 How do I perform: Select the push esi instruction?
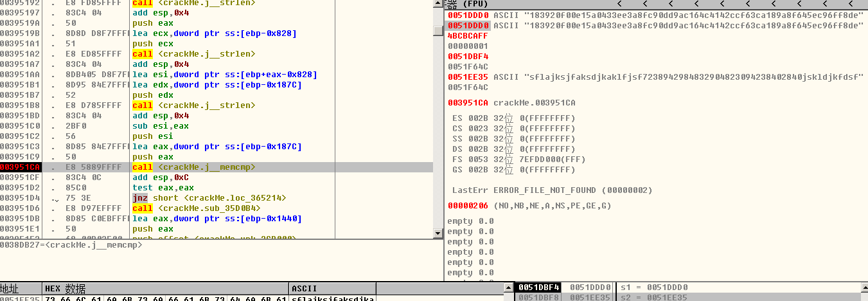[x=152, y=136]
